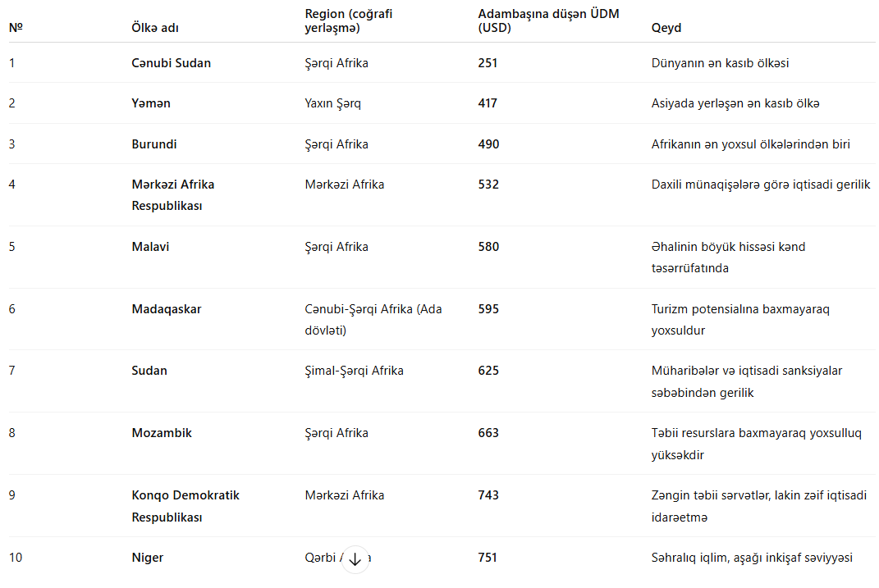This screenshot has width=879, height=588.
Task: Click the GDP value 251
Action: pyautogui.click(x=488, y=63)
